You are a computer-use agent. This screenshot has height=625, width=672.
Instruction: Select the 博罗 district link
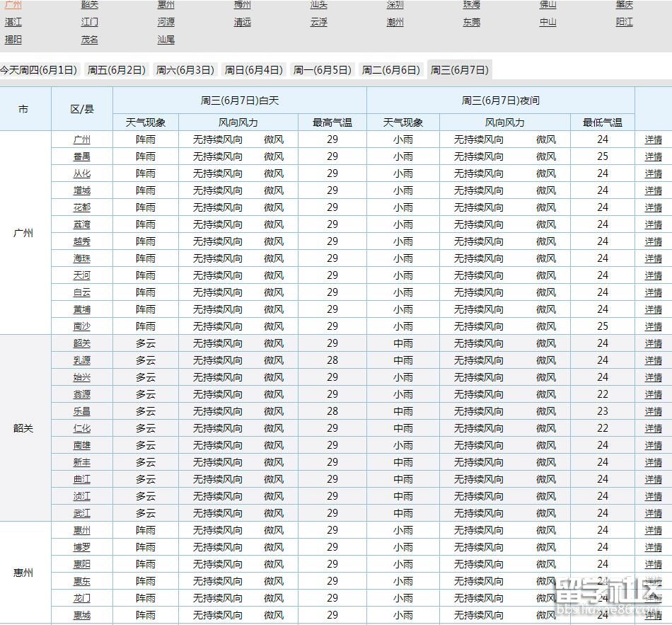(83, 547)
